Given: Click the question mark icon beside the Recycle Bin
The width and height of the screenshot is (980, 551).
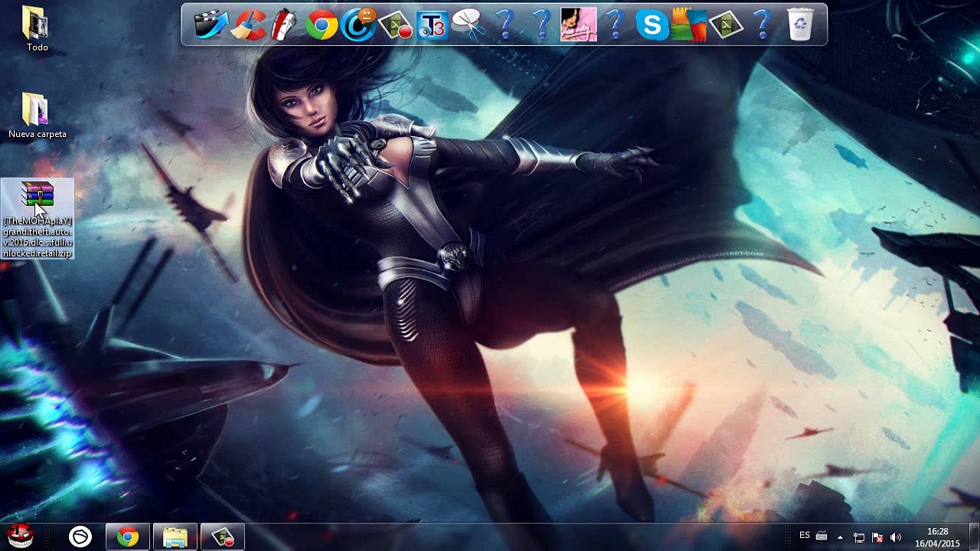Looking at the screenshot, I should 763,24.
